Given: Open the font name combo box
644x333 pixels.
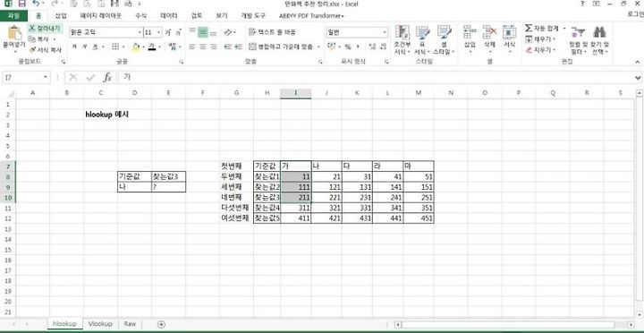Looking at the screenshot, I should (106, 32).
